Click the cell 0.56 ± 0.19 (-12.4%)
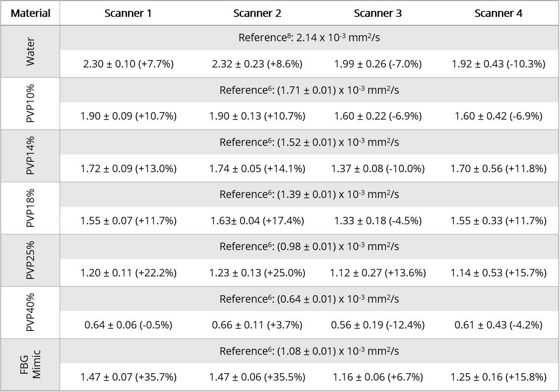 pos(378,325)
